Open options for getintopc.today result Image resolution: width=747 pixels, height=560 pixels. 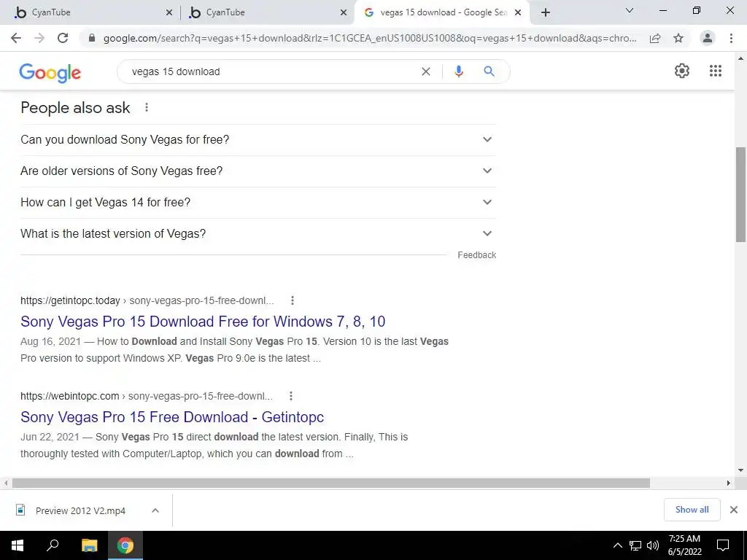293,300
